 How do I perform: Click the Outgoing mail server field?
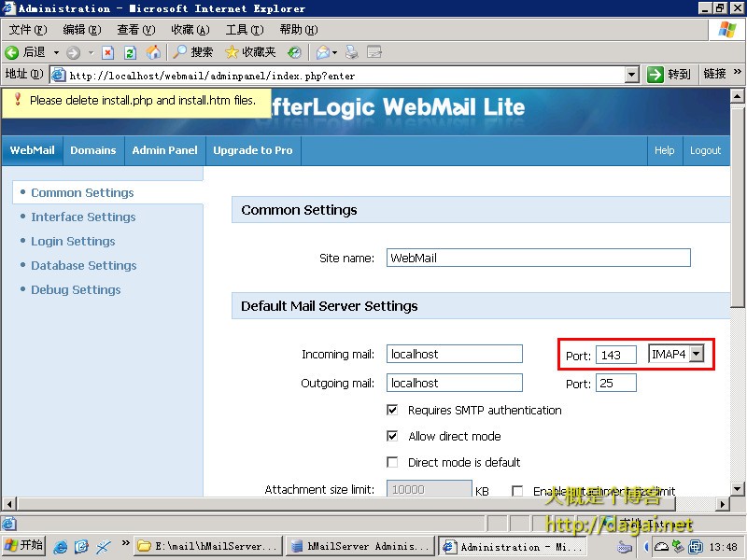point(455,383)
